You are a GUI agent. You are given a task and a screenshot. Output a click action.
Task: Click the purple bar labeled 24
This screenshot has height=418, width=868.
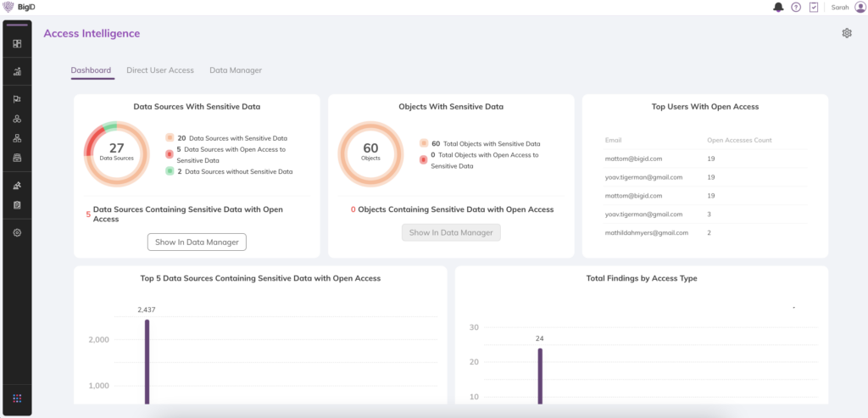540,376
